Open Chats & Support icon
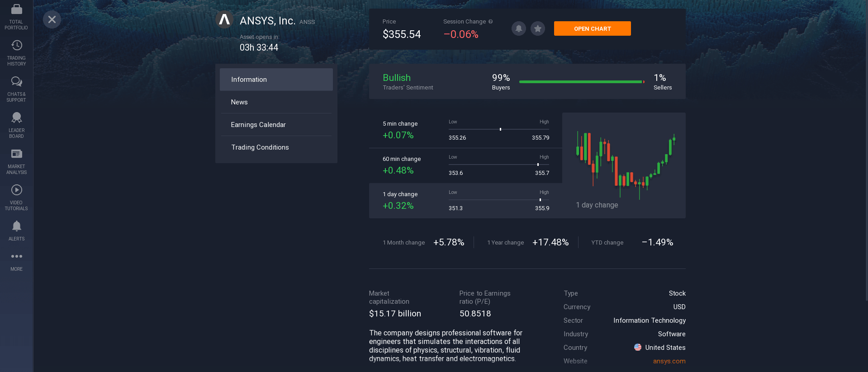The image size is (868, 372). pyautogui.click(x=16, y=82)
